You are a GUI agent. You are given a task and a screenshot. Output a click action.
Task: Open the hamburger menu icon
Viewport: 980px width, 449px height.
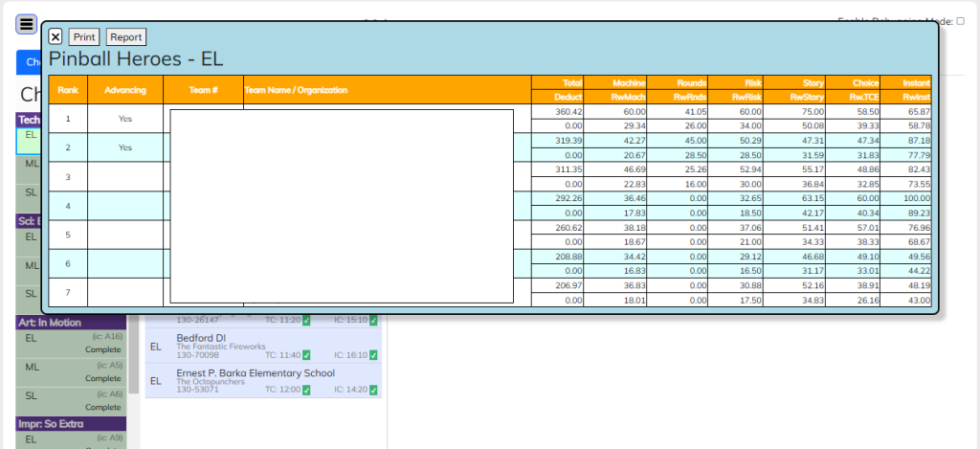point(26,24)
